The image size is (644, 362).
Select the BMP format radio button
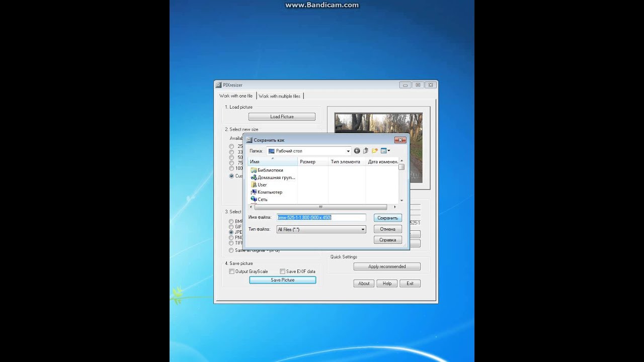pyautogui.click(x=231, y=221)
